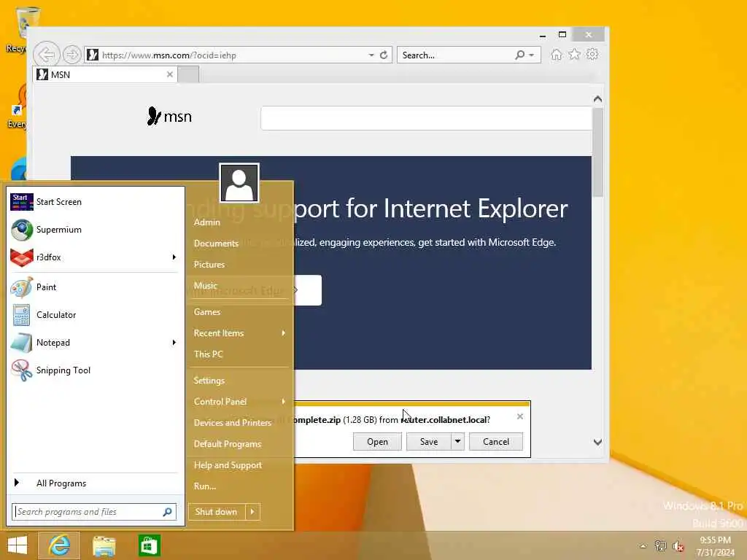Open Save button dropdown arrow
This screenshot has height=560, width=747.
[x=457, y=441]
